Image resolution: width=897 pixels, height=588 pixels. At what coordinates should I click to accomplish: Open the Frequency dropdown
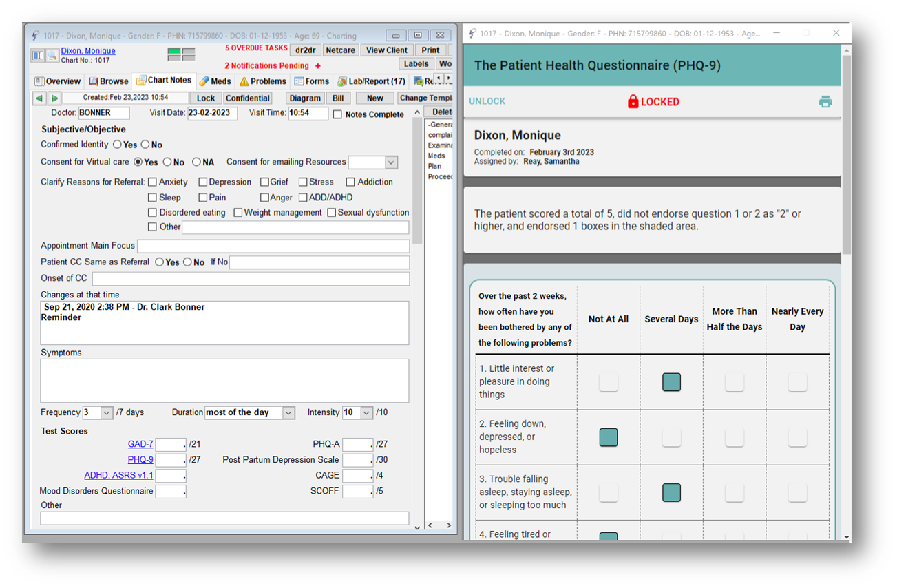pyautogui.click(x=106, y=413)
